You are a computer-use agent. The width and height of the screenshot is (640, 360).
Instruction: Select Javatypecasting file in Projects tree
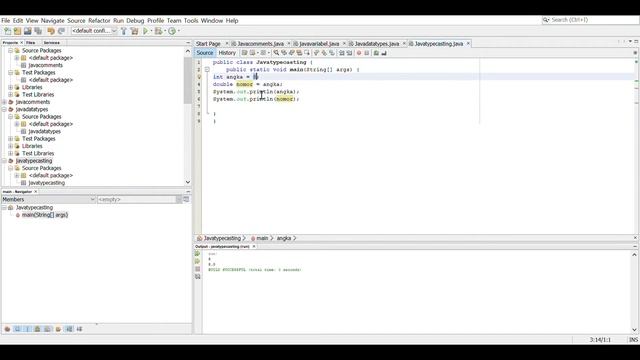(47, 183)
